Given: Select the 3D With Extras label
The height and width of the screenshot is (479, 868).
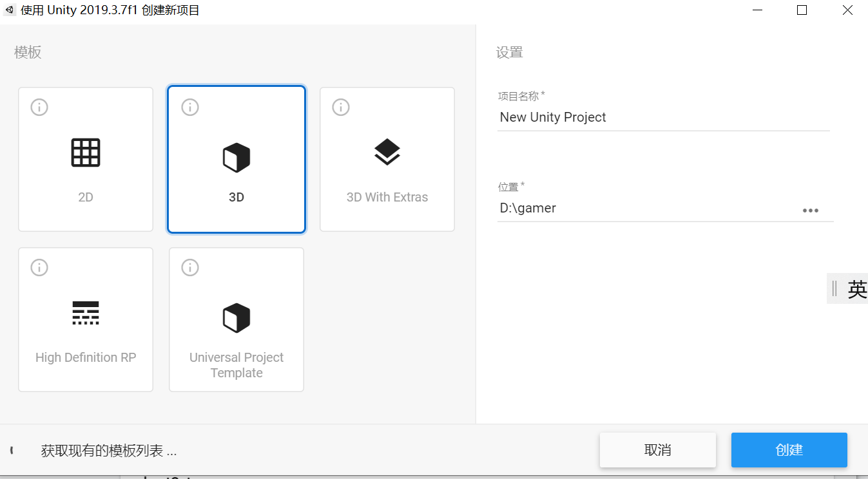Looking at the screenshot, I should click(x=387, y=197).
